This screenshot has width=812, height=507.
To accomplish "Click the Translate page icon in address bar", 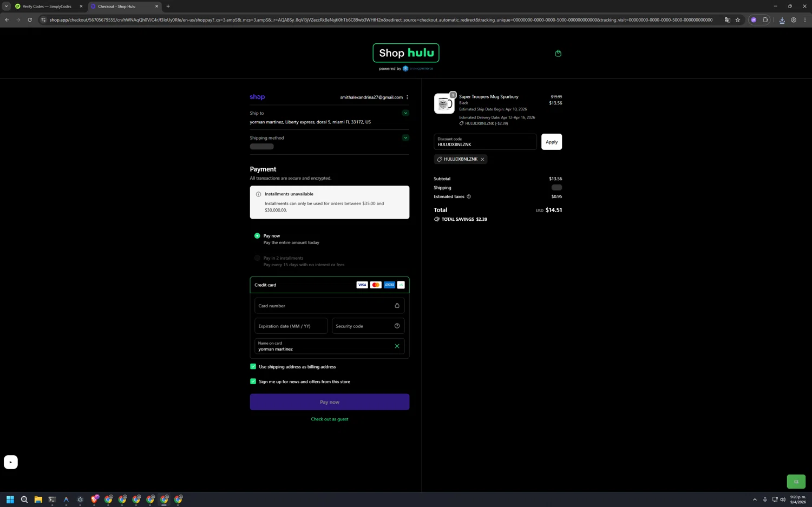I will click(x=728, y=20).
